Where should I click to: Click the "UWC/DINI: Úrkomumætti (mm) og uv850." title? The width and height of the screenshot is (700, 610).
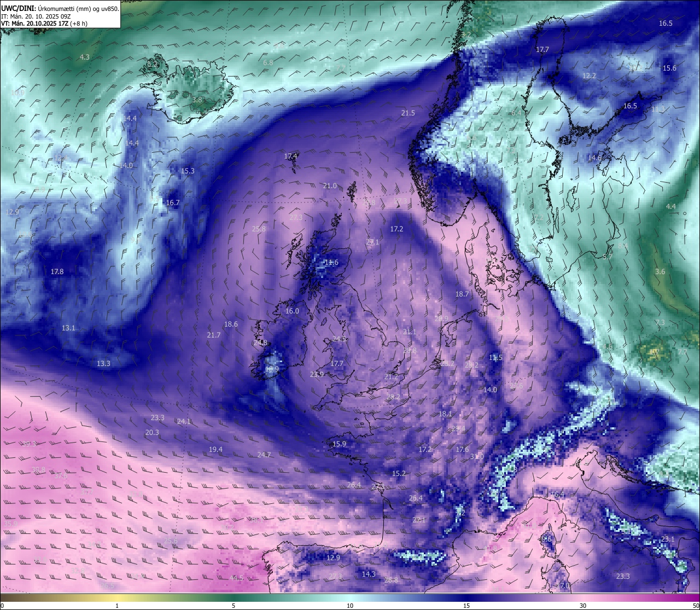pyautogui.click(x=60, y=9)
